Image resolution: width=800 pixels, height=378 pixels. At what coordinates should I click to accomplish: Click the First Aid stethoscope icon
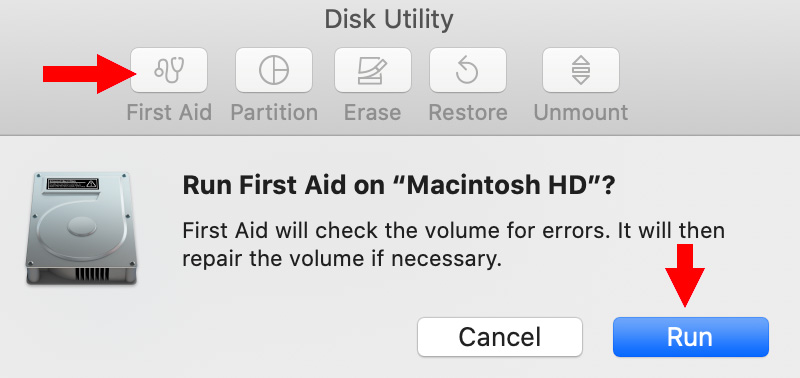(169, 70)
